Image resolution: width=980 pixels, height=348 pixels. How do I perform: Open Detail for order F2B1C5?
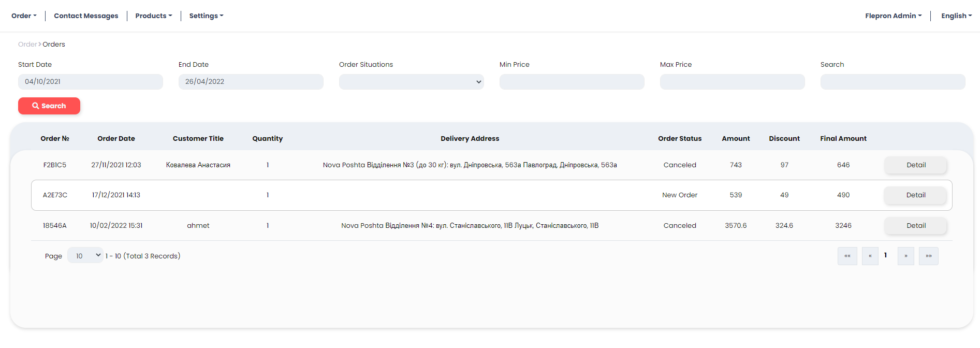tap(916, 165)
